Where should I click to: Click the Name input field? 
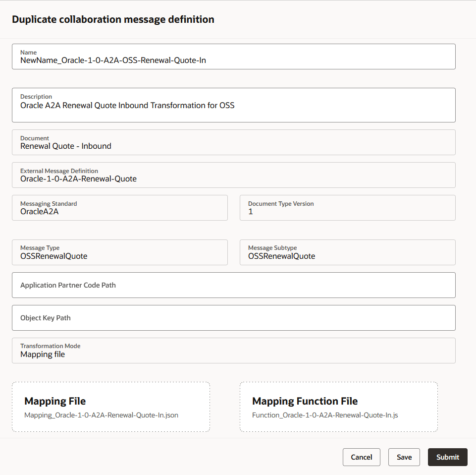[233, 57]
